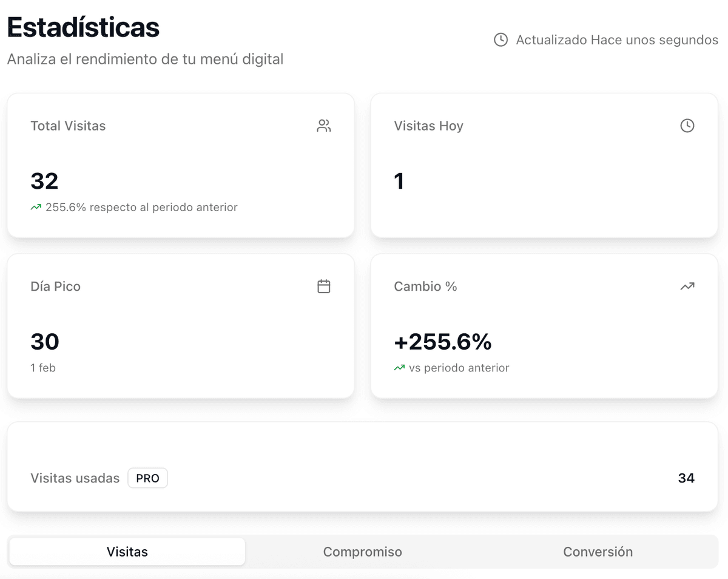
Task: Click the trending arrow icon in Cambio %
Action: point(687,286)
